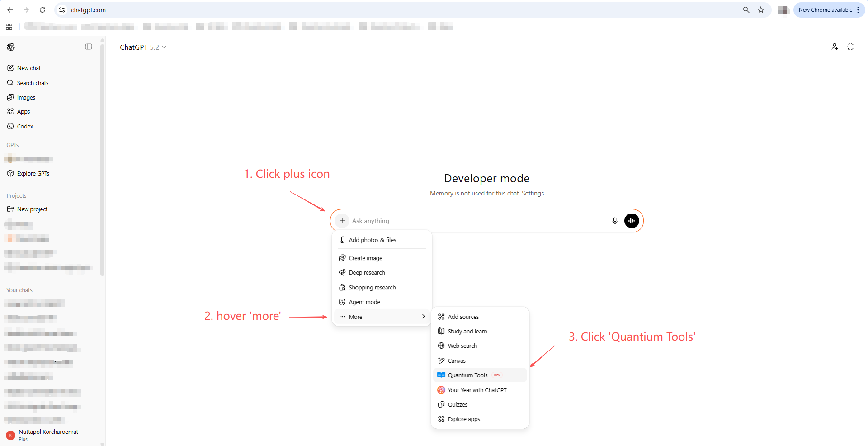
Task: Bookmark this page with the star icon
Action: tap(761, 10)
